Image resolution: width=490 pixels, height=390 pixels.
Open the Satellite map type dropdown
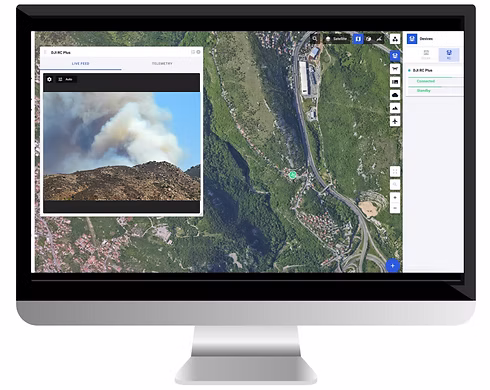pyautogui.click(x=336, y=39)
